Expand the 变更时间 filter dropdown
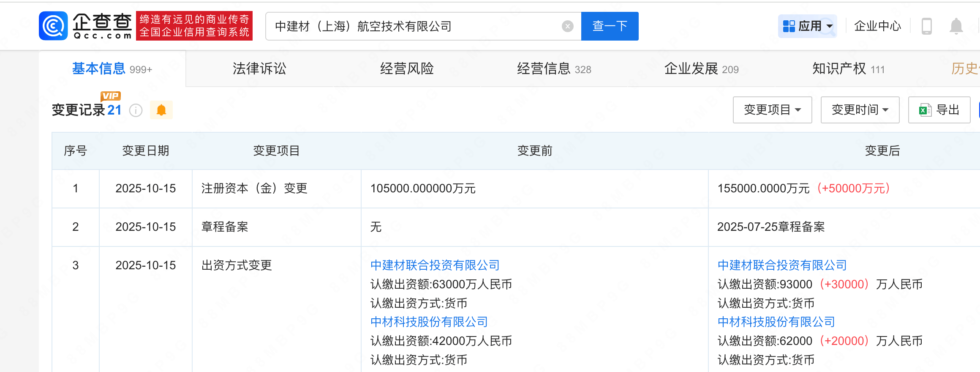 [860, 110]
